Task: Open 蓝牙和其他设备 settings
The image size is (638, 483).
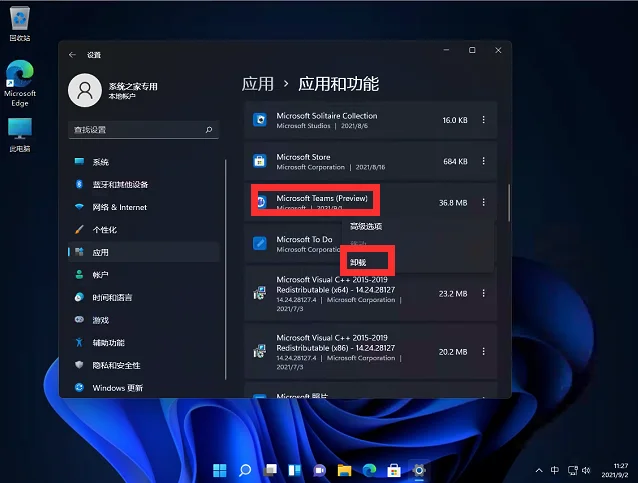Action: (144, 184)
